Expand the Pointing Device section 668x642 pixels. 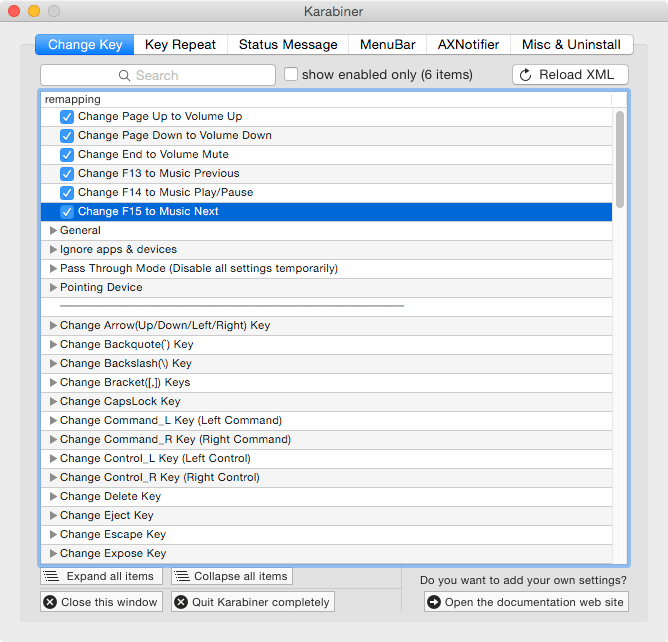click(53, 288)
